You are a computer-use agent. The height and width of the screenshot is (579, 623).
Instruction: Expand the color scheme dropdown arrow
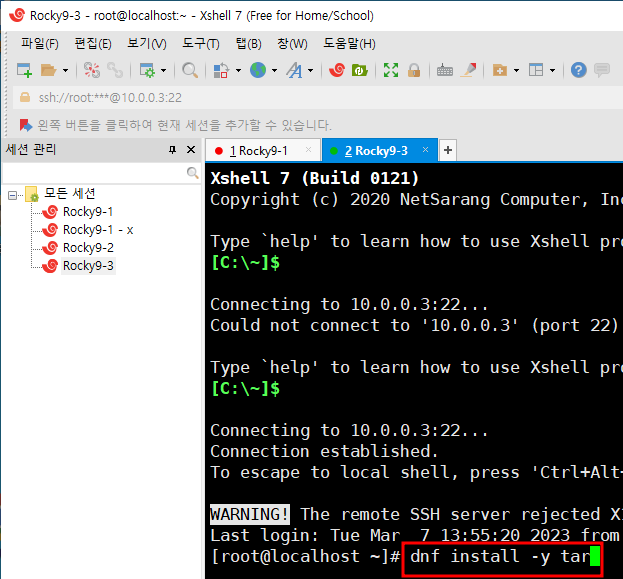(238, 71)
